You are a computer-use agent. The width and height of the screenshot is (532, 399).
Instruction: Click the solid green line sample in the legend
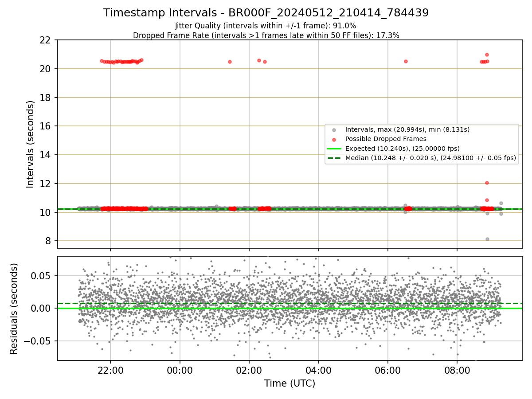334,149
